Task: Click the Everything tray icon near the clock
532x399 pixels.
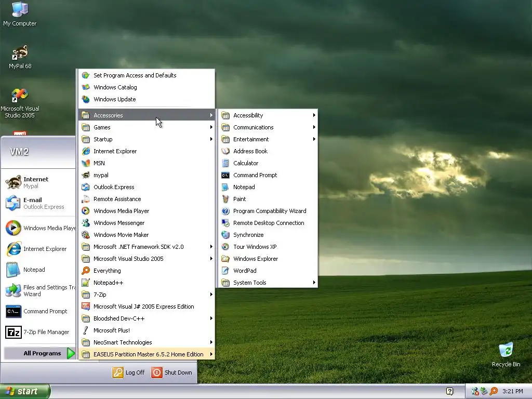Action: [494, 391]
